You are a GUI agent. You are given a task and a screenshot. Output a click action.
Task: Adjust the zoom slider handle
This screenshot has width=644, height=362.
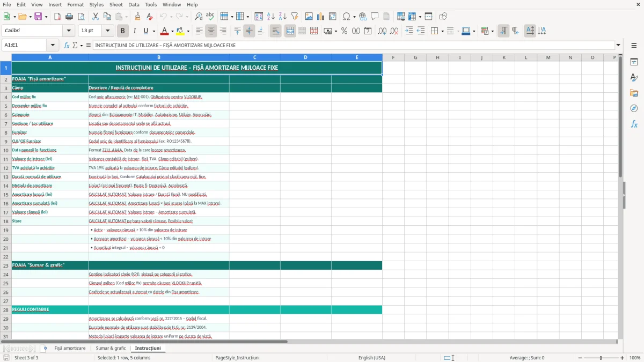click(601, 358)
